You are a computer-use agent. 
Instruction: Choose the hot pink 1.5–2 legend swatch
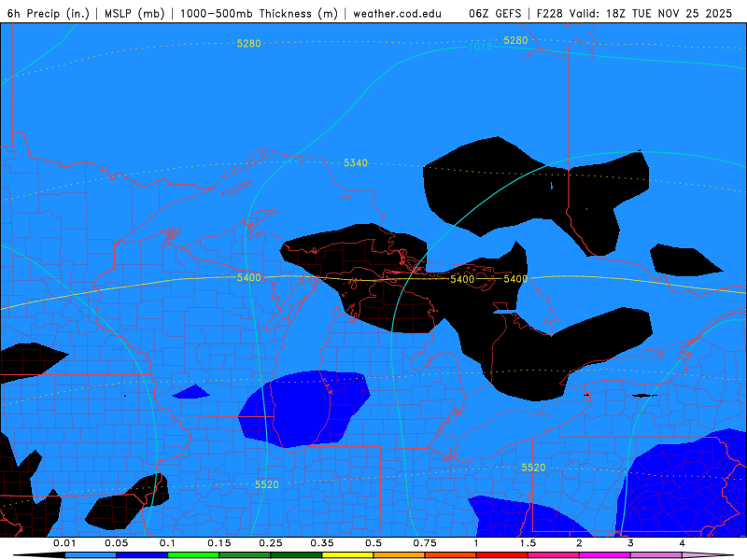click(554, 555)
